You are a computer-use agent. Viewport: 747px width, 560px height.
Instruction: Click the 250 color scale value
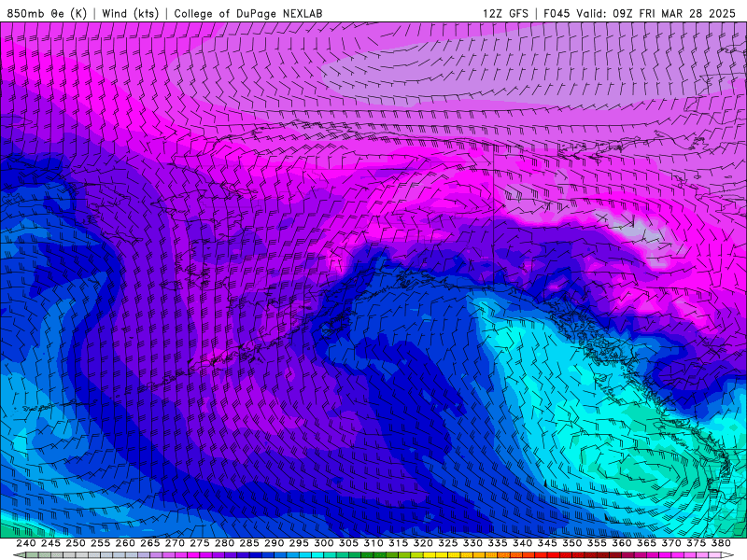pos(76,543)
